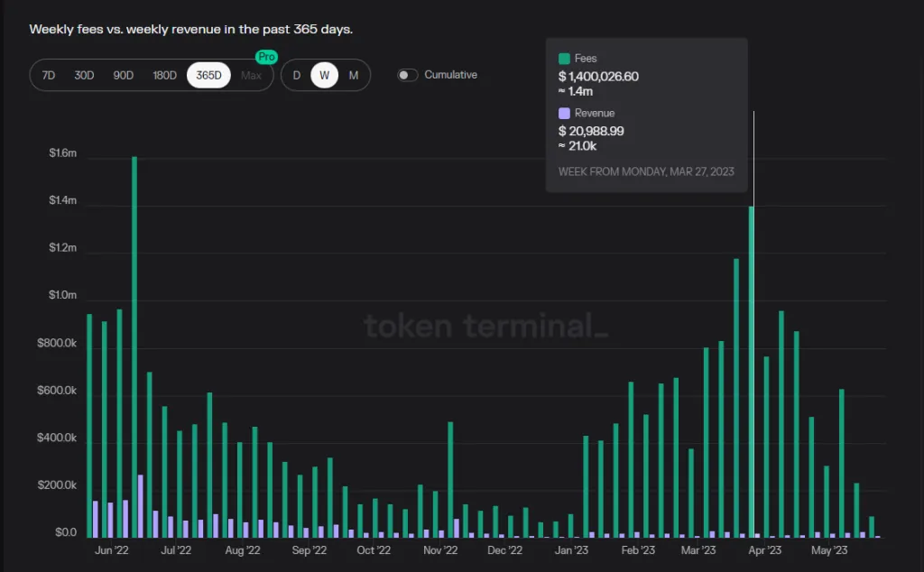The height and width of the screenshot is (572, 924).
Task: Switch chart granularity to Daily
Action: [296, 75]
